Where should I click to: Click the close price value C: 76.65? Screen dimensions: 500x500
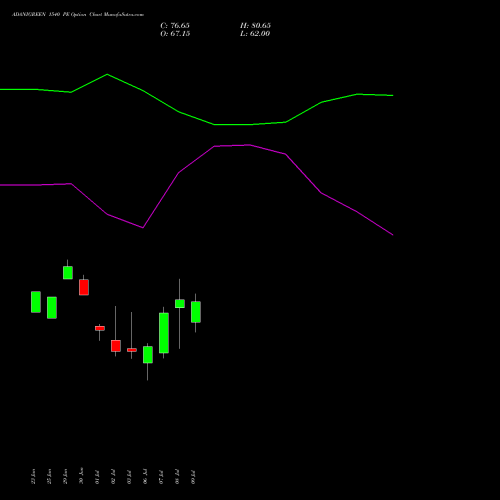[x=175, y=25]
